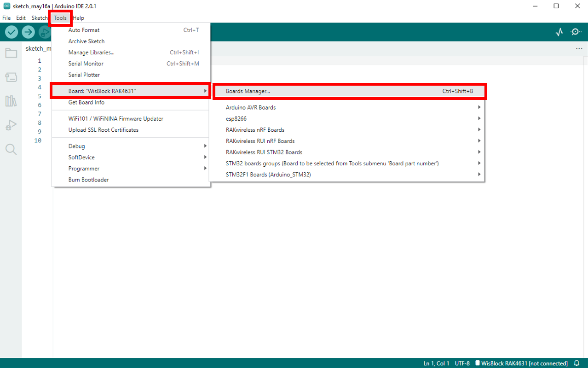The width and height of the screenshot is (588, 368).
Task: Open Library Manager sidebar icon
Action: (x=11, y=101)
